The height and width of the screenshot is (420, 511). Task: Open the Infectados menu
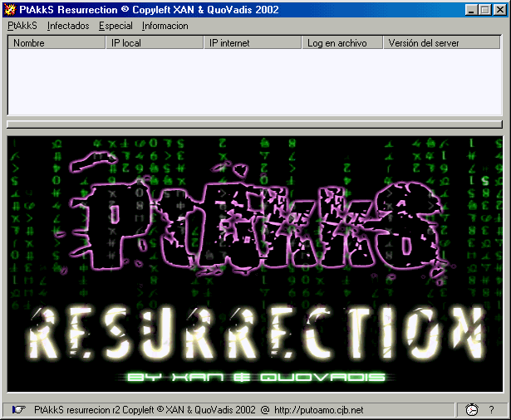pos(68,26)
